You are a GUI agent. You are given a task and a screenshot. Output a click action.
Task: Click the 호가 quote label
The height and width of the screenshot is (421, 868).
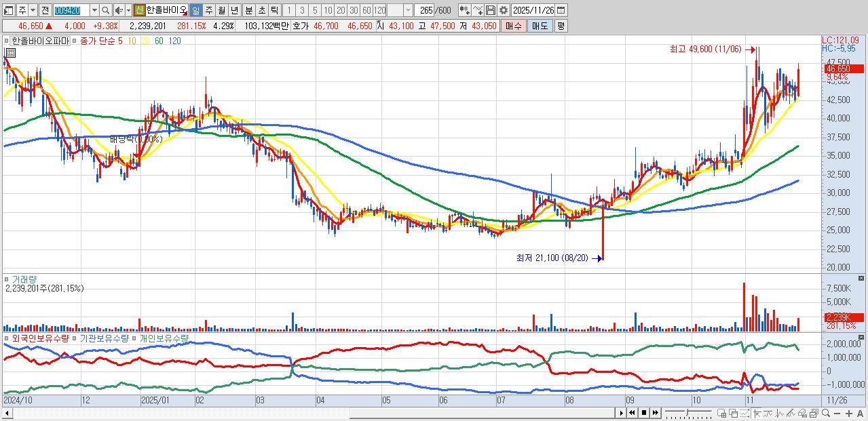(300, 26)
